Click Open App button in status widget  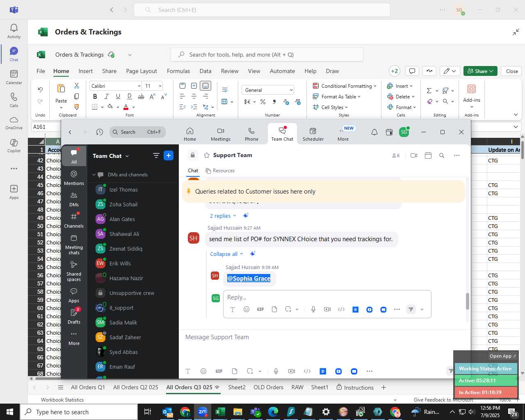tap(503, 356)
